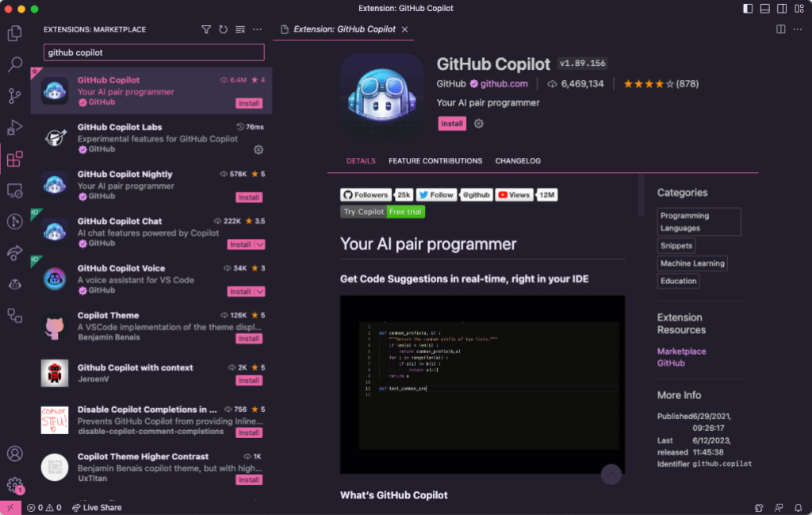The width and height of the screenshot is (812, 515).
Task: Open Views and More Actions in Extensions header
Action: click(x=258, y=29)
